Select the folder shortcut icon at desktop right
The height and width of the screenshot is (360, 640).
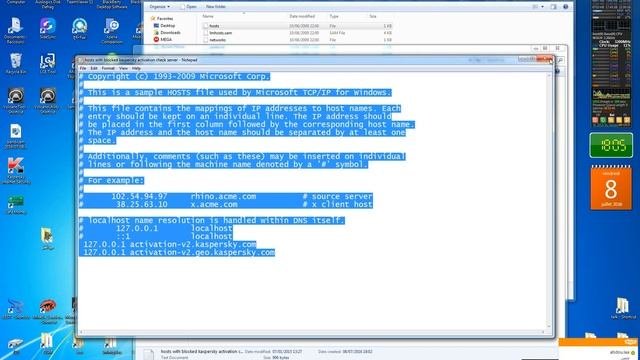(622, 309)
